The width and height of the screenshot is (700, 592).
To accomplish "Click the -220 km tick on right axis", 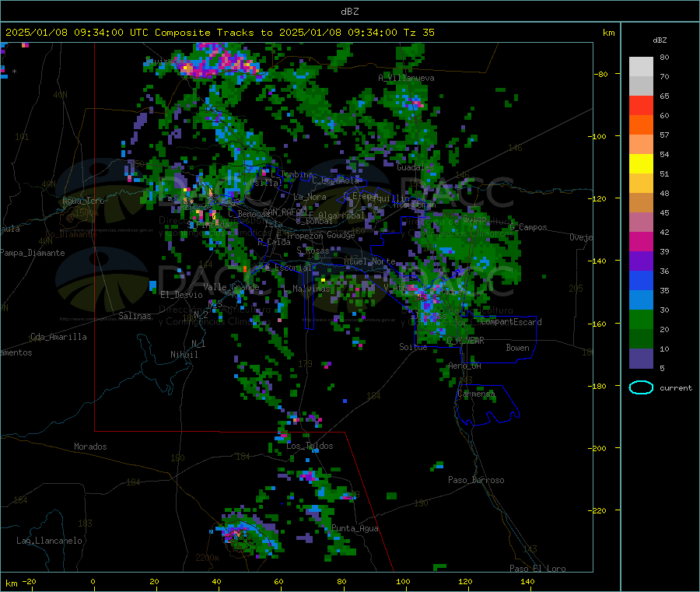I will pos(599,510).
